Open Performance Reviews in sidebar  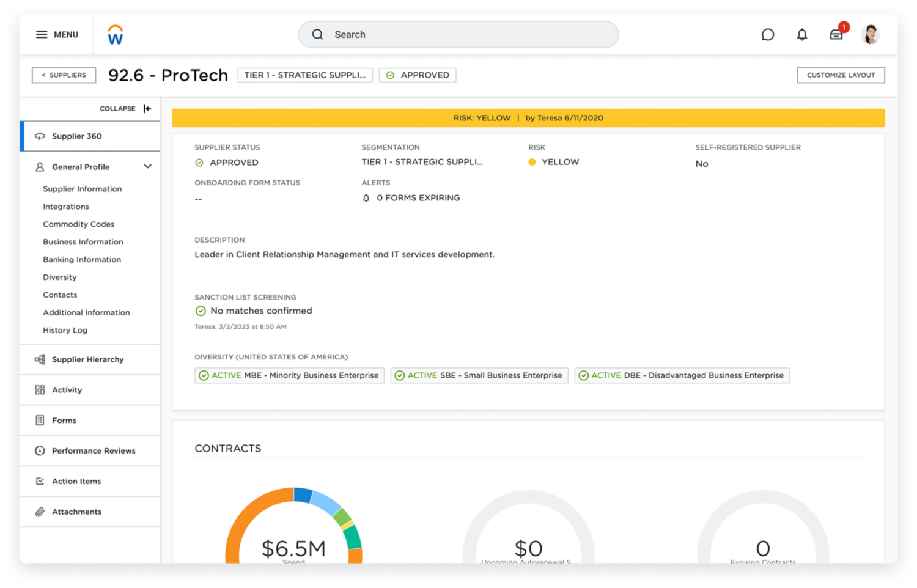click(94, 451)
